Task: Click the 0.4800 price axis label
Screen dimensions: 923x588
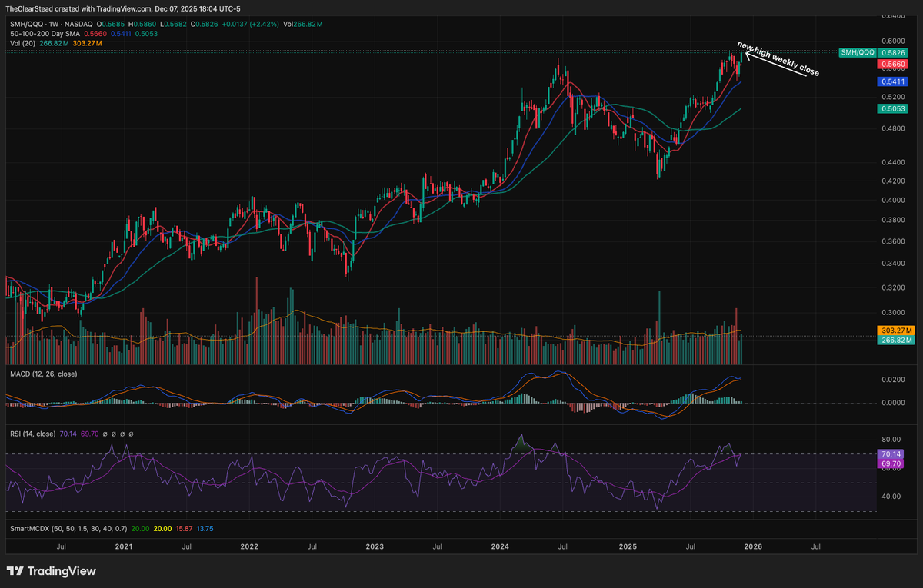Action: pos(893,129)
